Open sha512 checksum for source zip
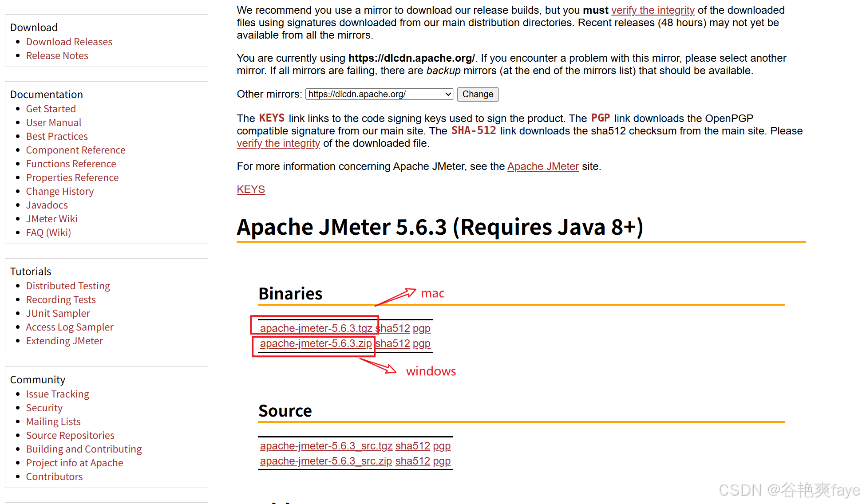 [x=413, y=461]
